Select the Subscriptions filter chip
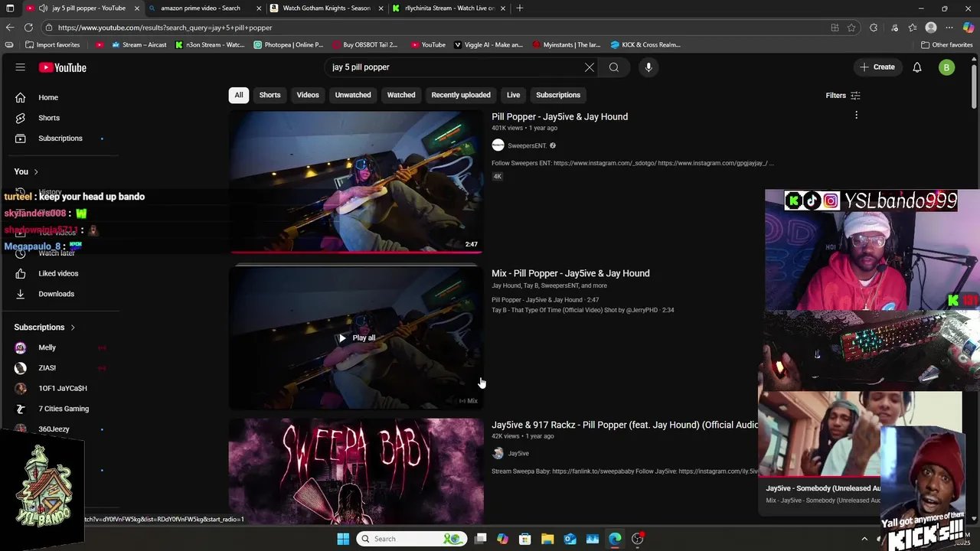Image resolution: width=980 pixels, height=551 pixels. 558,95
